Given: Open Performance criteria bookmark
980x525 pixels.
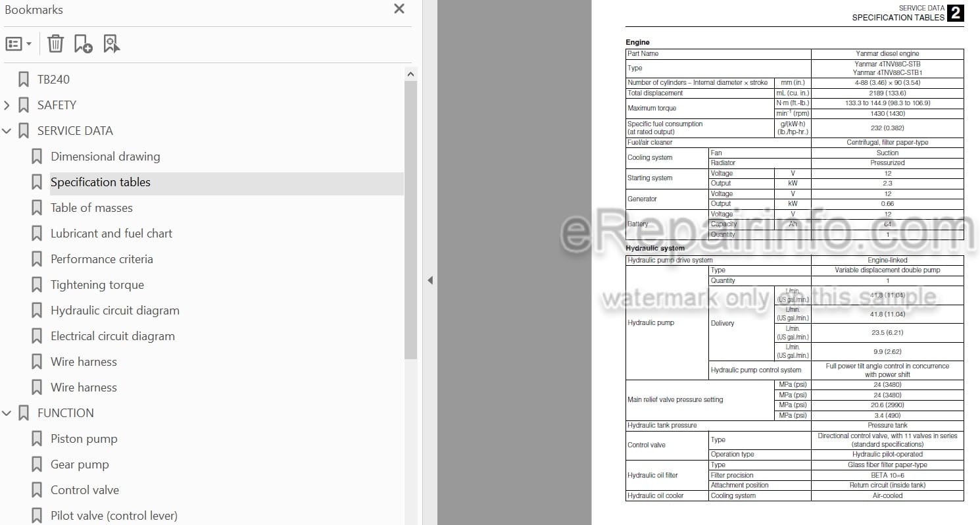Looking at the screenshot, I should coord(102,259).
